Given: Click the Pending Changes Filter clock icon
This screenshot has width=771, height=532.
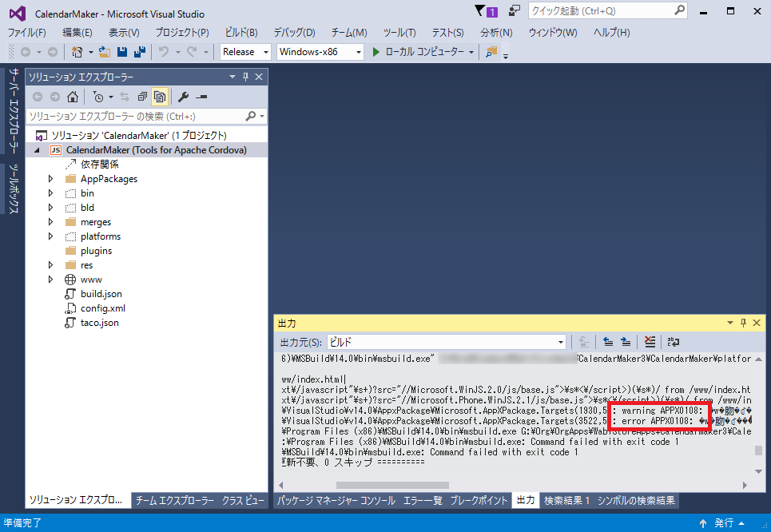Looking at the screenshot, I should pos(98,97).
